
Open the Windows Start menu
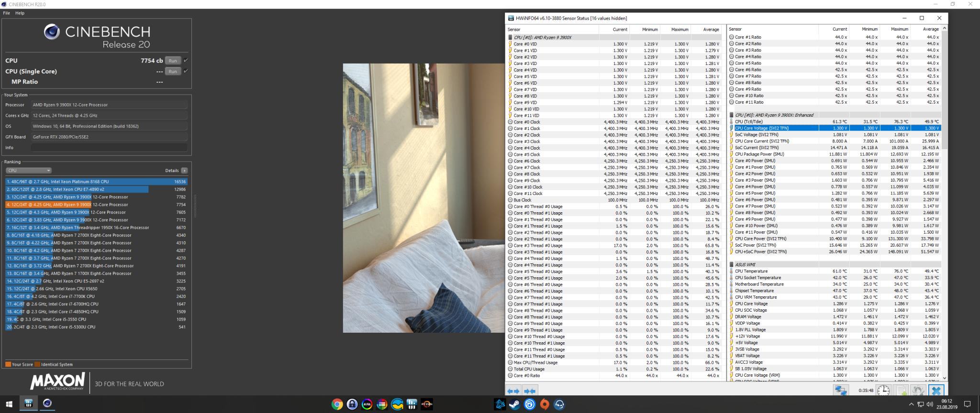(x=9, y=404)
